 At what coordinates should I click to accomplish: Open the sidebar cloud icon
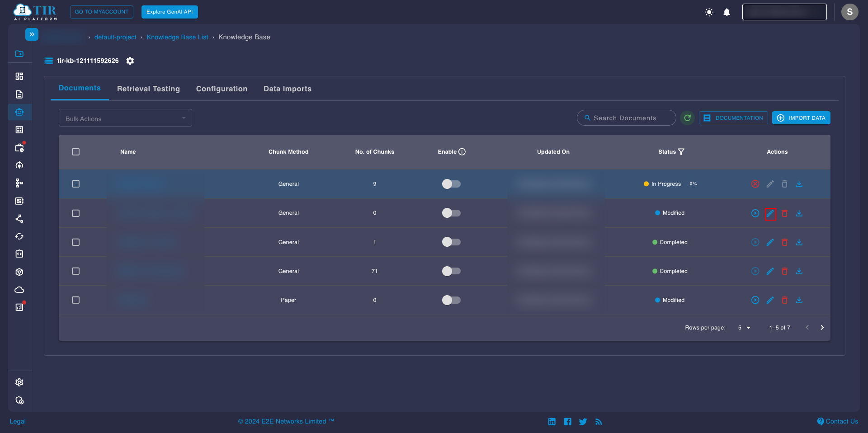[19, 290]
